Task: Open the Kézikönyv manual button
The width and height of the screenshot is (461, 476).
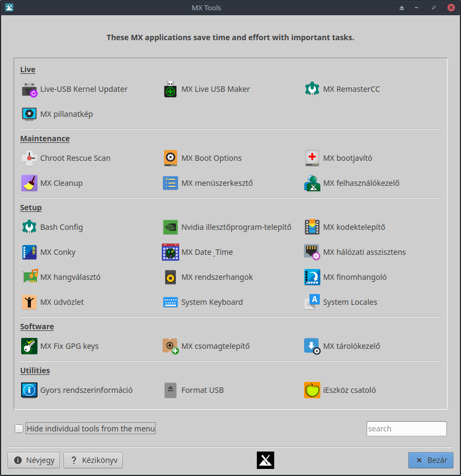Action: [x=93, y=460]
